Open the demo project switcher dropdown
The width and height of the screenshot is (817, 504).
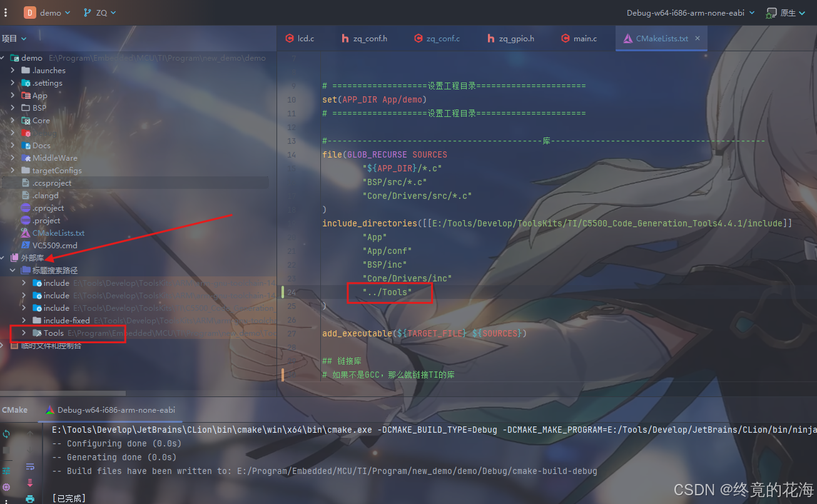click(48, 13)
